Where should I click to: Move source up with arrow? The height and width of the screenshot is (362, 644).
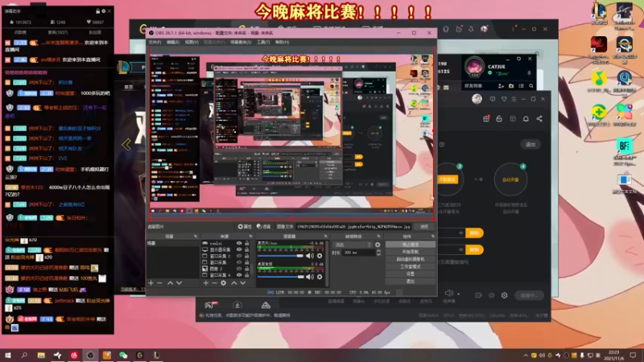234,283
